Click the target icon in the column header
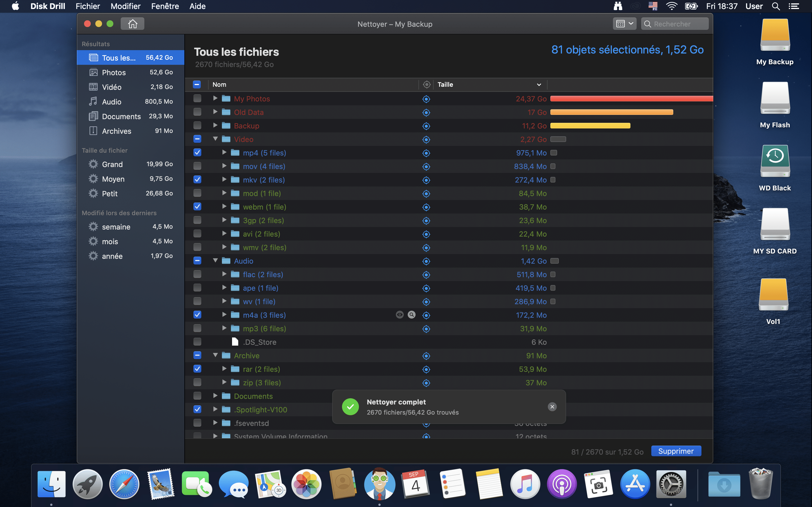Image resolution: width=812 pixels, height=507 pixels. [x=427, y=84]
